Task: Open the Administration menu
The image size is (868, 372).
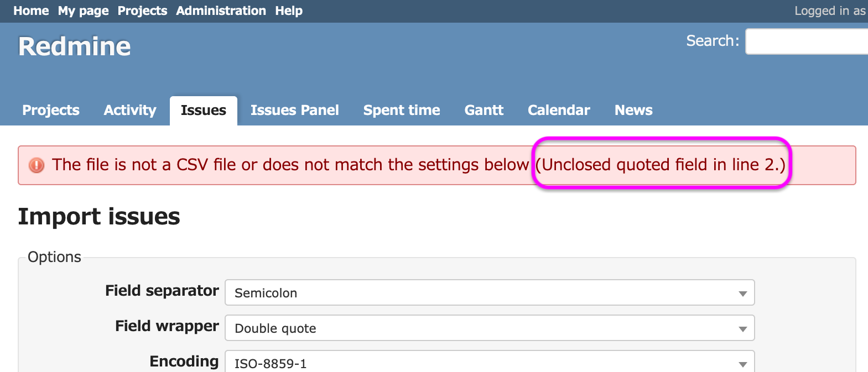Action: [221, 11]
